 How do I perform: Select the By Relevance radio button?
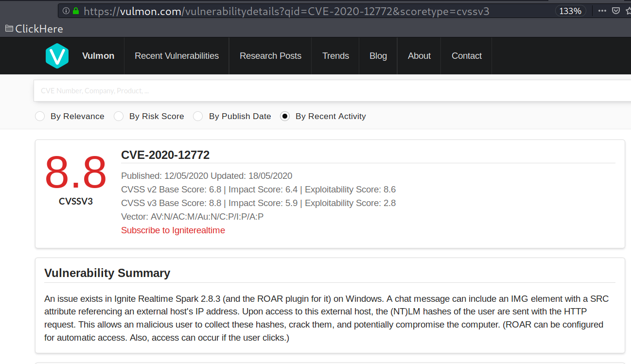click(x=40, y=116)
